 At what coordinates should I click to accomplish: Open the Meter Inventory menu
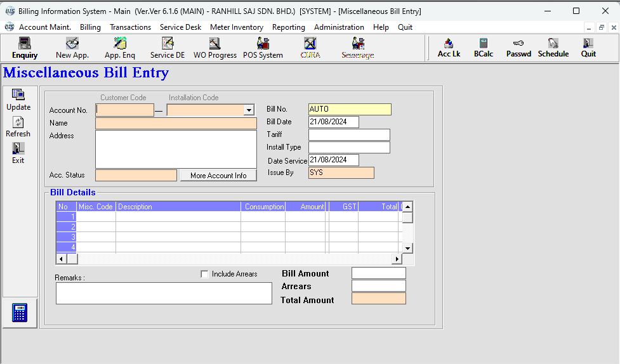237,27
